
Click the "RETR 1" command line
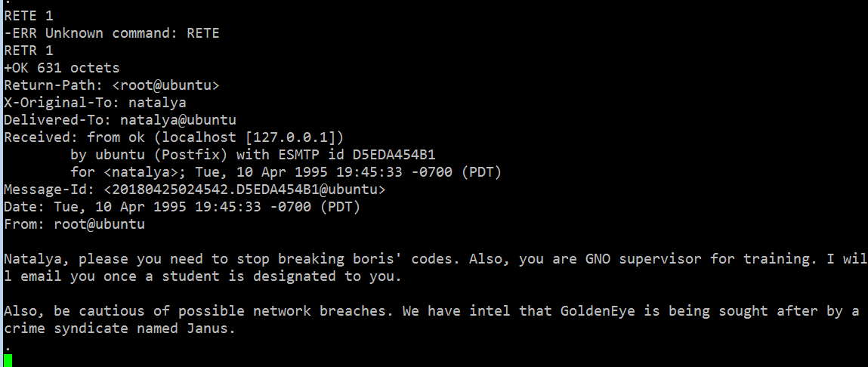coord(29,50)
